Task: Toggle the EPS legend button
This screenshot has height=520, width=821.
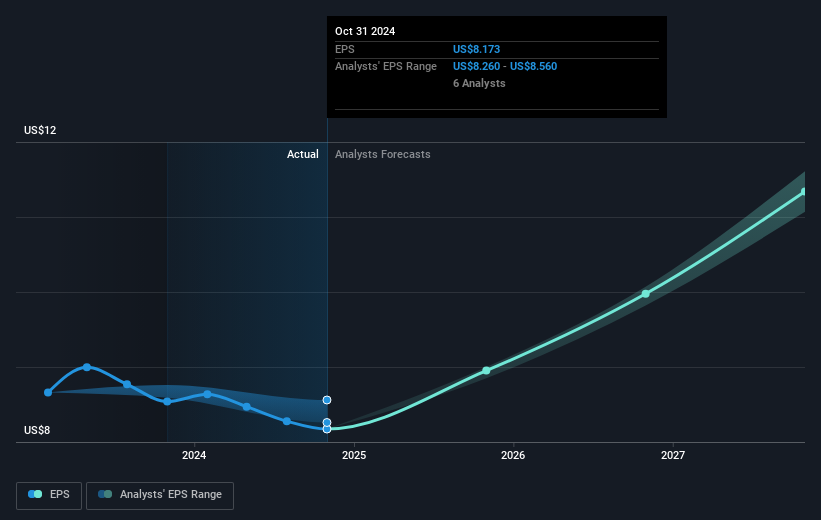Action: [x=49, y=495]
